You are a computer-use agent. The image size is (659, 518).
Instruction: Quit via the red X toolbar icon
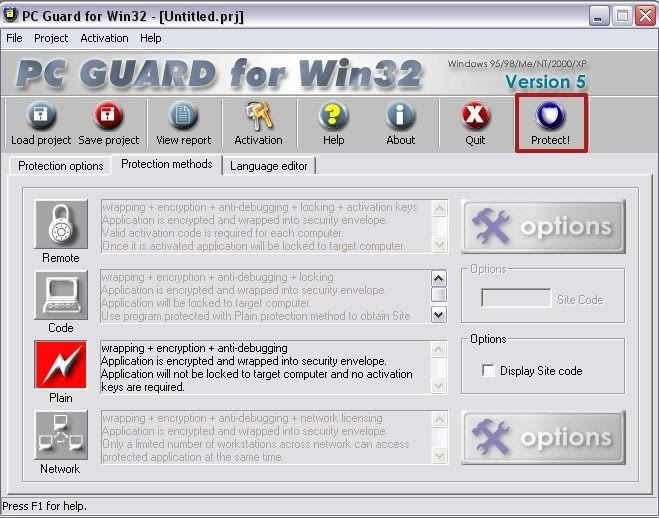[475, 115]
